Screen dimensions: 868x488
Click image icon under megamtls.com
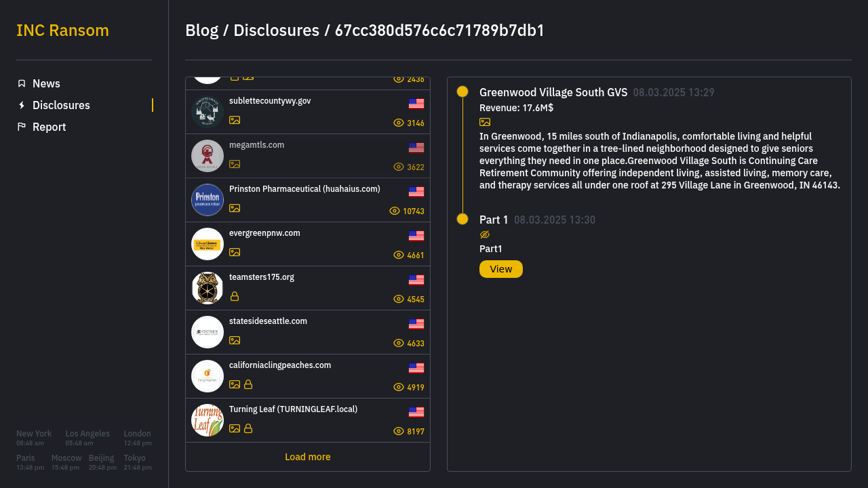click(235, 164)
